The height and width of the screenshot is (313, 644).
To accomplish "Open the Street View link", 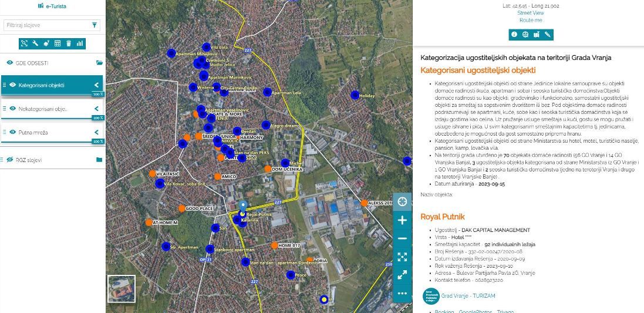I will (530, 13).
